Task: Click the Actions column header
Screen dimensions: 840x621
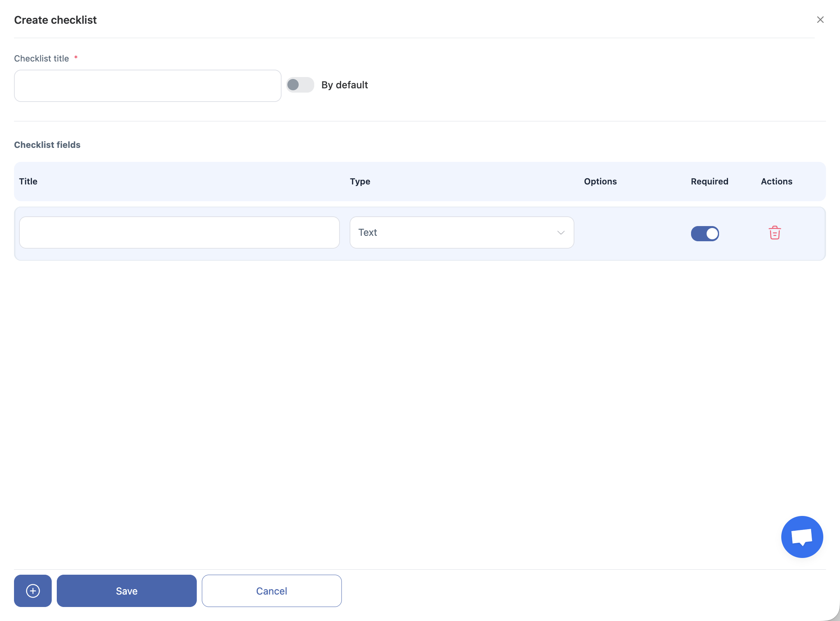Action: (x=776, y=181)
